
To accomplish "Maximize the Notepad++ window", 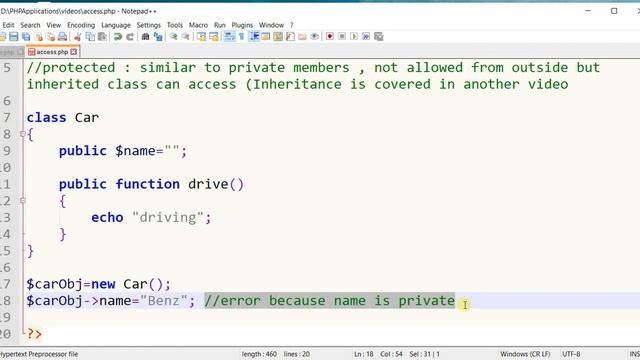I will pos(614,11).
